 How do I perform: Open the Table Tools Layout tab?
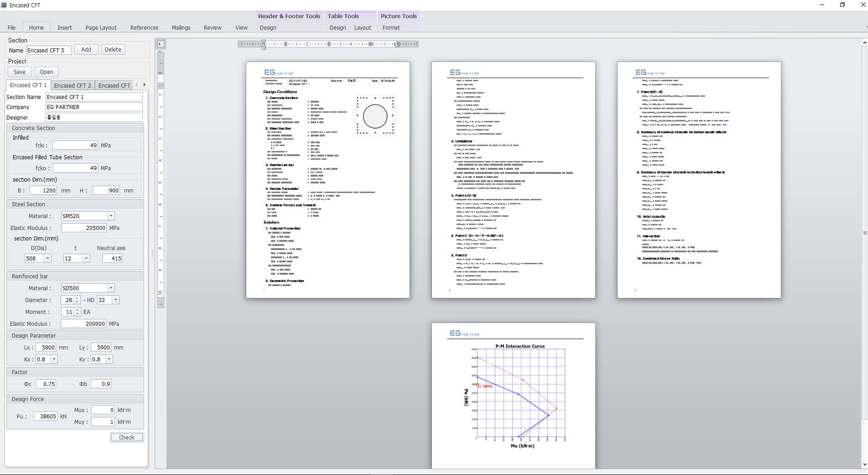click(363, 27)
